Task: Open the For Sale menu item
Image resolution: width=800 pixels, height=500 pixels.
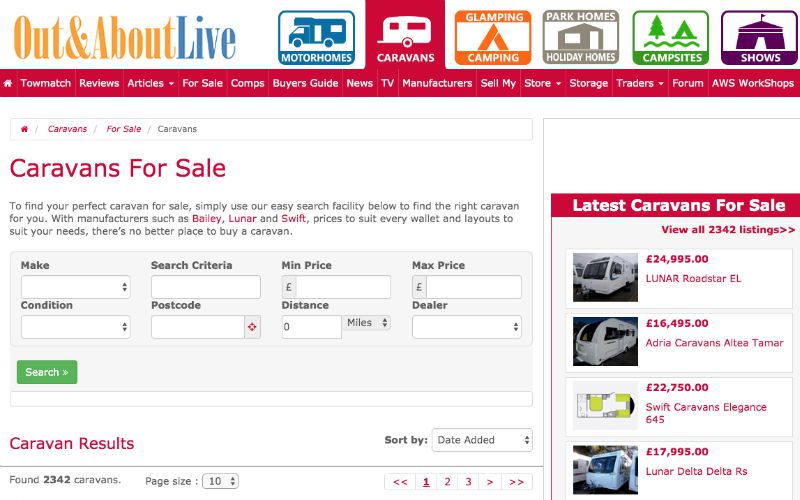Action: (203, 83)
